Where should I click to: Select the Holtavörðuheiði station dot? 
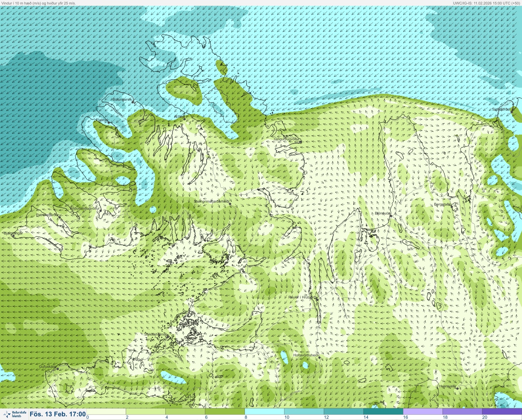pyautogui.click(x=319, y=358)
